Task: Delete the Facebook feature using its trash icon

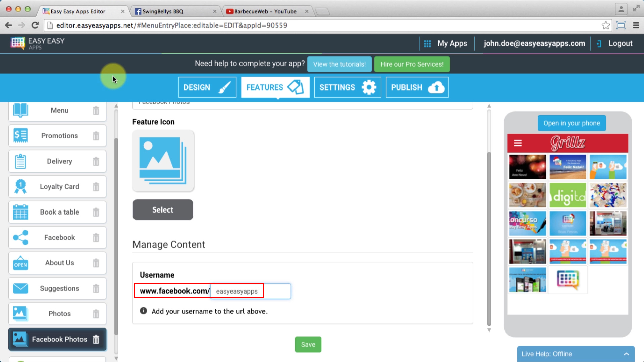Action: [96, 237]
